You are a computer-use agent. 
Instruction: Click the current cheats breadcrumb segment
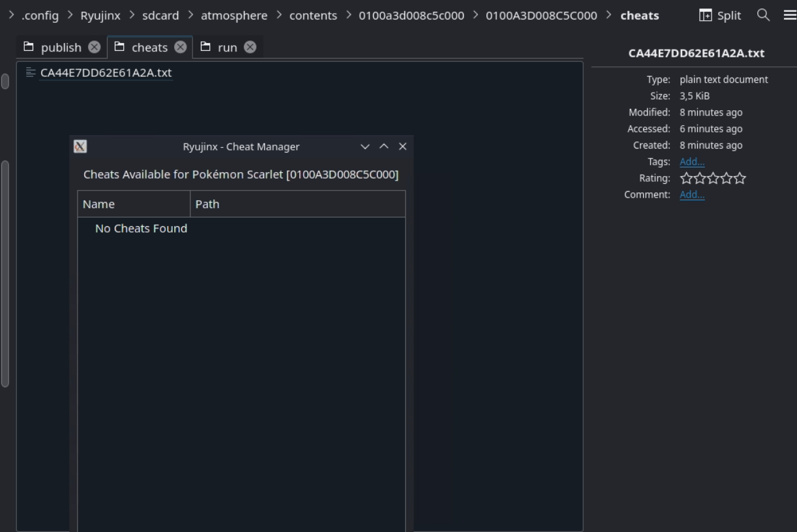tap(639, 15)
